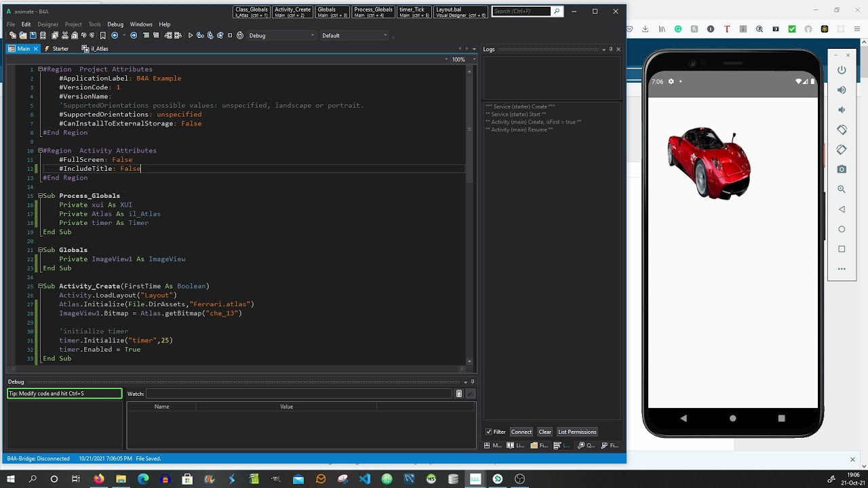Click the Restart program icon in toolbar
This screenshot has height=488, width=868.
click(240, 35)
